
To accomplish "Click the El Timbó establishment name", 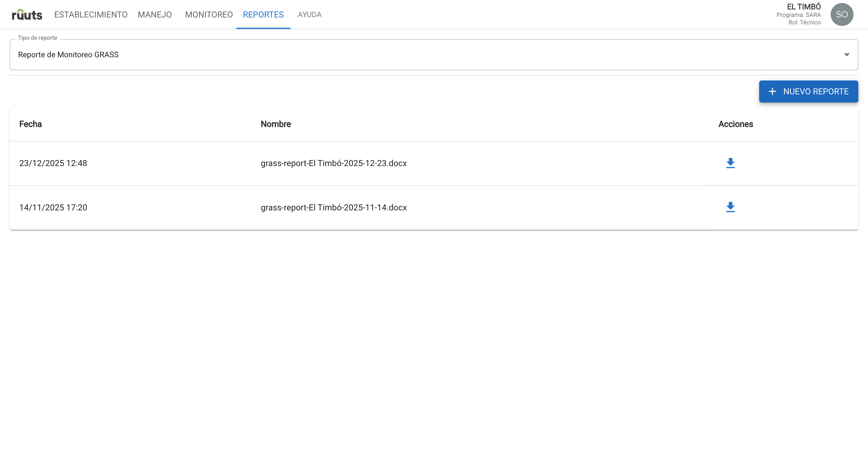I will click(x=803, y=6).
